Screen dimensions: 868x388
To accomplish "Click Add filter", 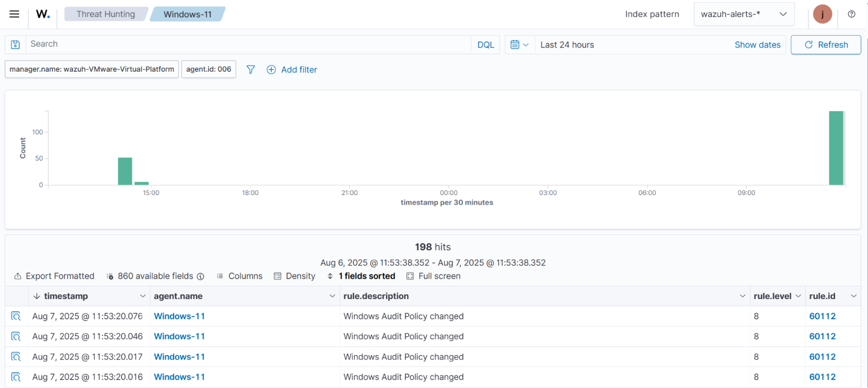I will pyautogui.click(x=292, y=70).
